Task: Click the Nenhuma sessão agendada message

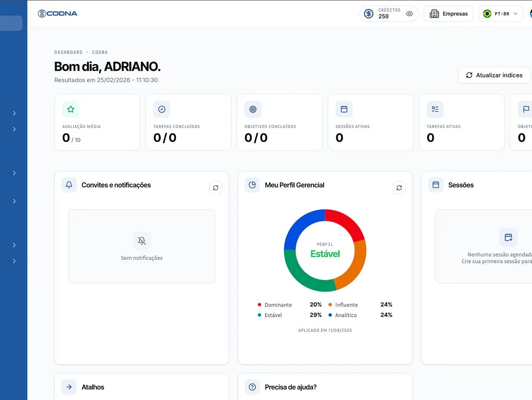Action: click(x=500, y=255)
